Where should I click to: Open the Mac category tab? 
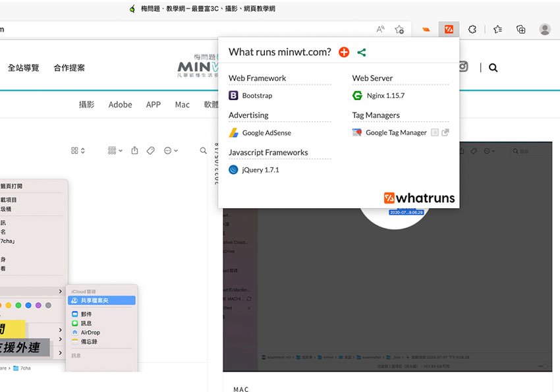click(182, 105)
